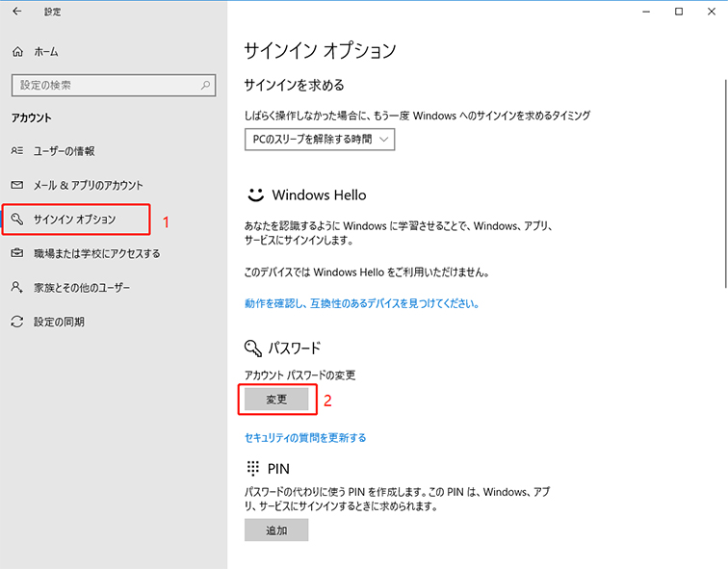Click the back arrow in settings header
Image resolution: width=728 pixels, height=569 pixels.
click(17, 12)
